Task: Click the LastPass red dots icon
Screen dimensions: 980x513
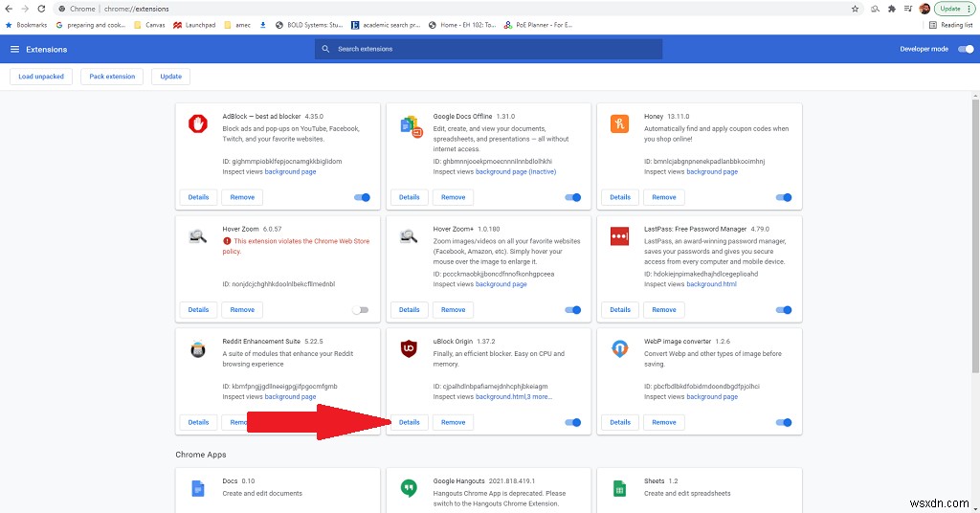Action: (619, 236)
